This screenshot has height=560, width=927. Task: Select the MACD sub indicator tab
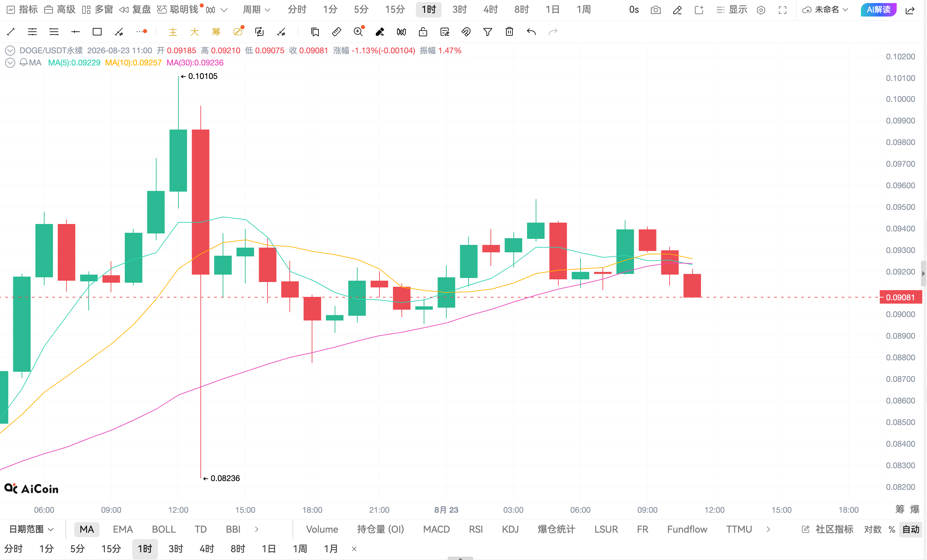437,530
